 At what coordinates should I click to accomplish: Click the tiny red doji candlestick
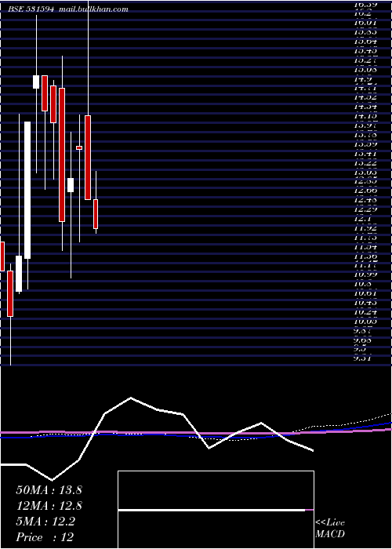click(x=79, y=147)
